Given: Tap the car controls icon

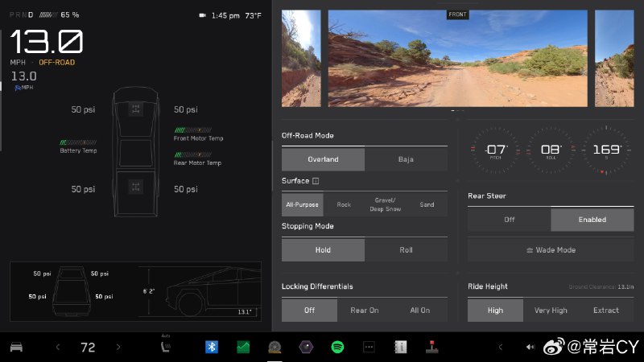Looking at the screenshot, I should [x=16, y=348].
